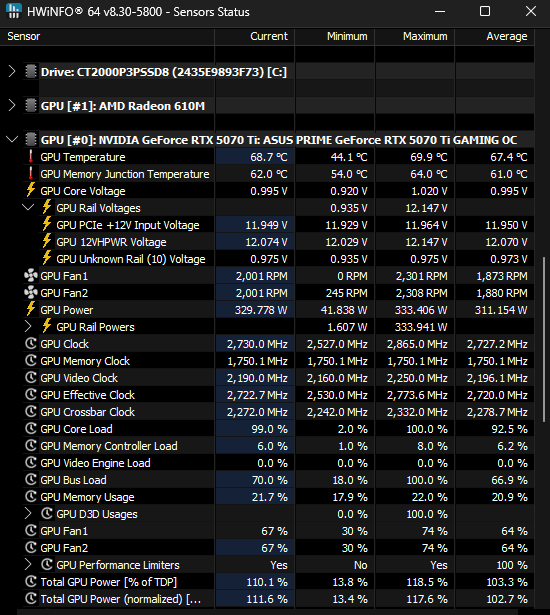
Task: Collapse the NVIDIA GeForce RTX 5070 Ti group
Action: [x=12, y=139]
